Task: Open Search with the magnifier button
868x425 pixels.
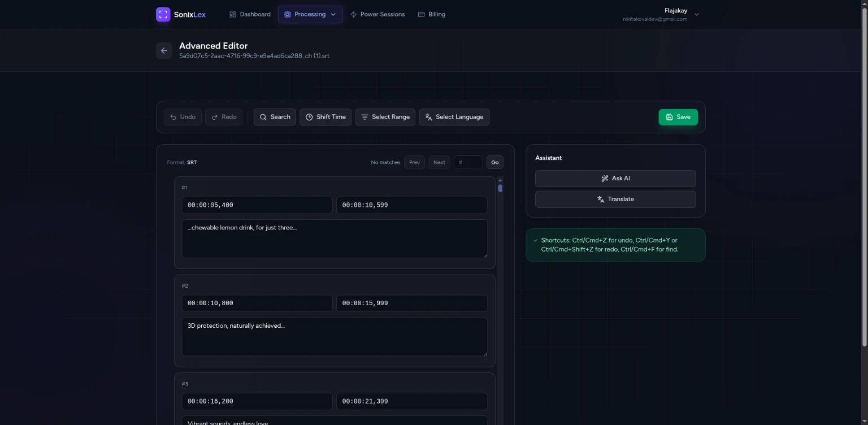Action: 275,117
